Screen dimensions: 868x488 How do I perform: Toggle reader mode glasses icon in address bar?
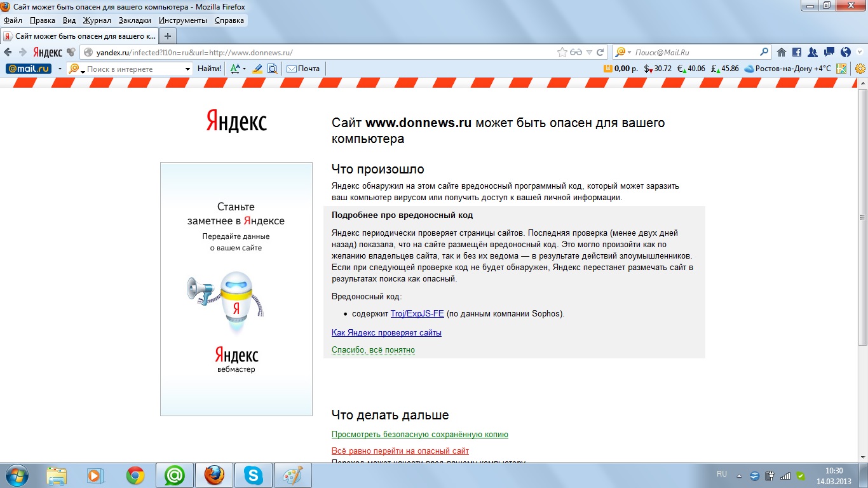[576, 53]
